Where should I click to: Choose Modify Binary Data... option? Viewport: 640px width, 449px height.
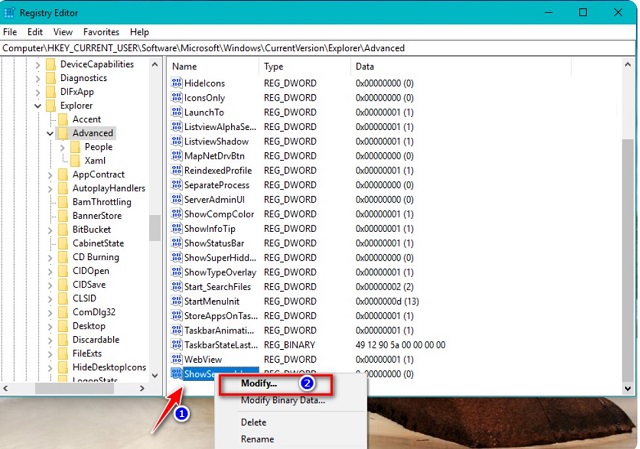(282, 400)
